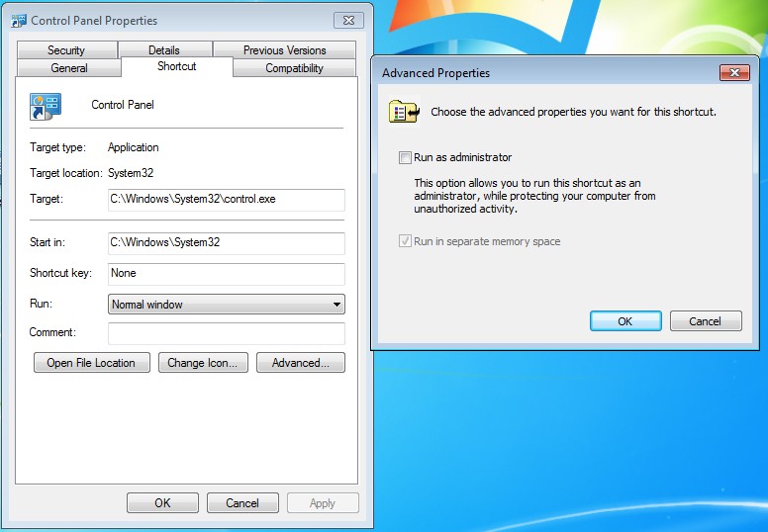Open the Run dropdown showing Normal window

click(x=227, y=304)
